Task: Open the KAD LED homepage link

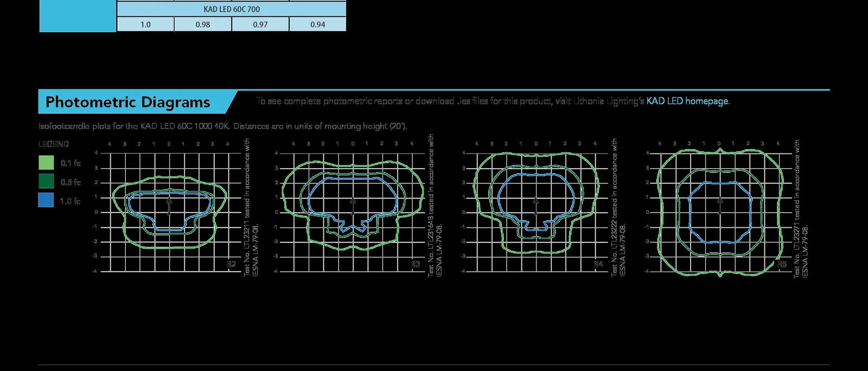Action: click(688, 101)
